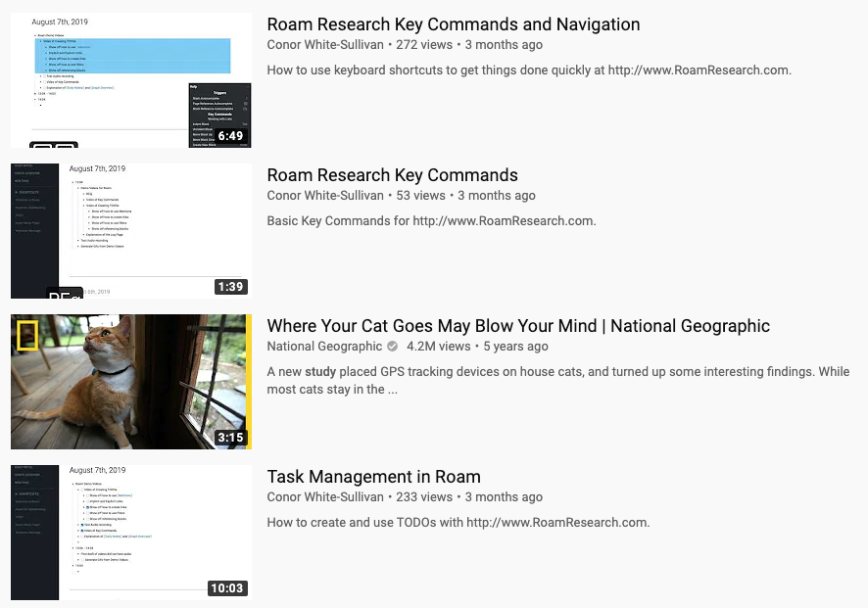This screenshot has width=868, height=608.
Task: Click National Geographic verified badge icon
Action: pyautogui.click(x=393, y=347)
